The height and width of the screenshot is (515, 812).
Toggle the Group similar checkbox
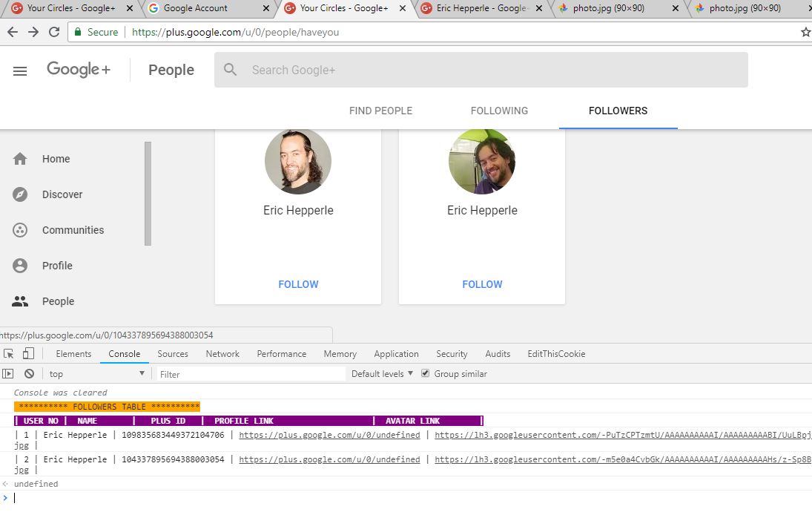tap(425, 373)
